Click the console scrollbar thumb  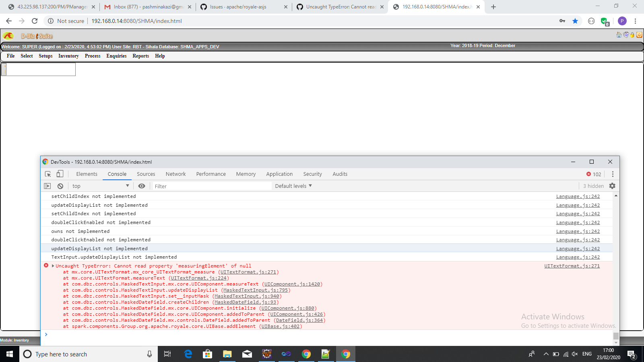pos(616,335)
